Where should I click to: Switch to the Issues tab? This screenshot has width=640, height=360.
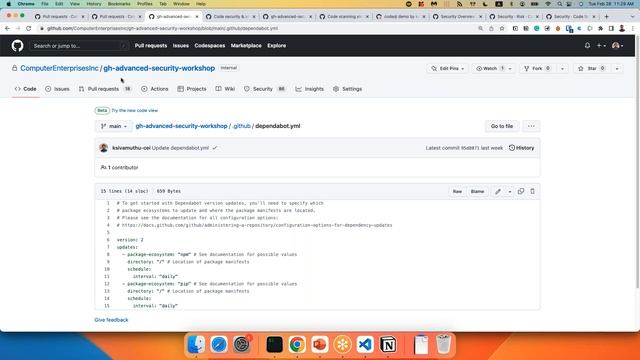pyautogui.click(x=57, y=89)
